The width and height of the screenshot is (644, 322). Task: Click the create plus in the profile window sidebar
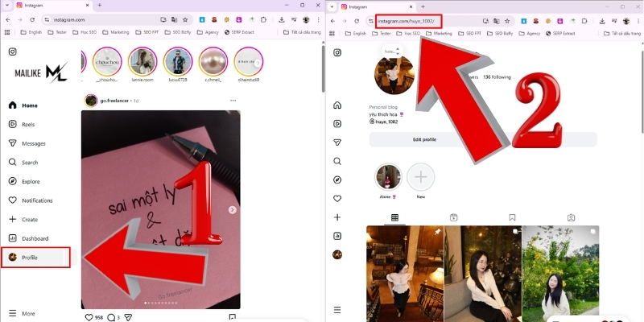tap(337, 217)
